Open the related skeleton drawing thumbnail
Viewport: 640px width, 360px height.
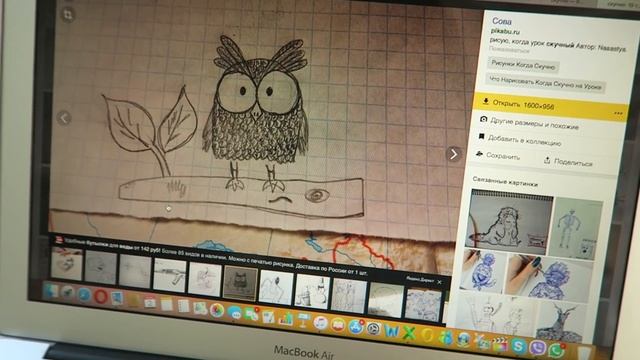pos(576,229)
